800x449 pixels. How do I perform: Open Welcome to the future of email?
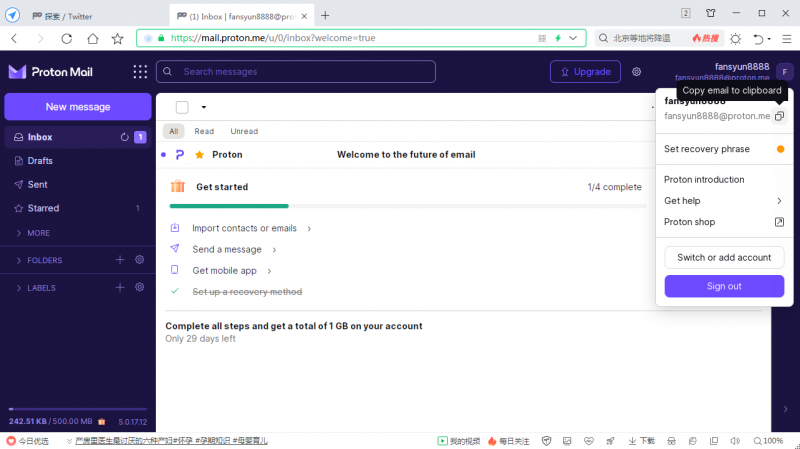(x=406, y=155)
